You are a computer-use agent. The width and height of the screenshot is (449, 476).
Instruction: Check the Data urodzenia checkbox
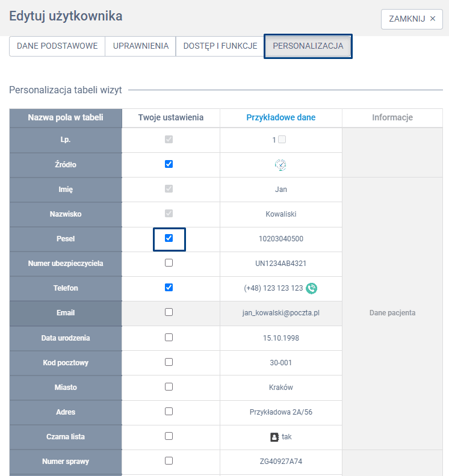pyautogui.click(x=169, y=337)
